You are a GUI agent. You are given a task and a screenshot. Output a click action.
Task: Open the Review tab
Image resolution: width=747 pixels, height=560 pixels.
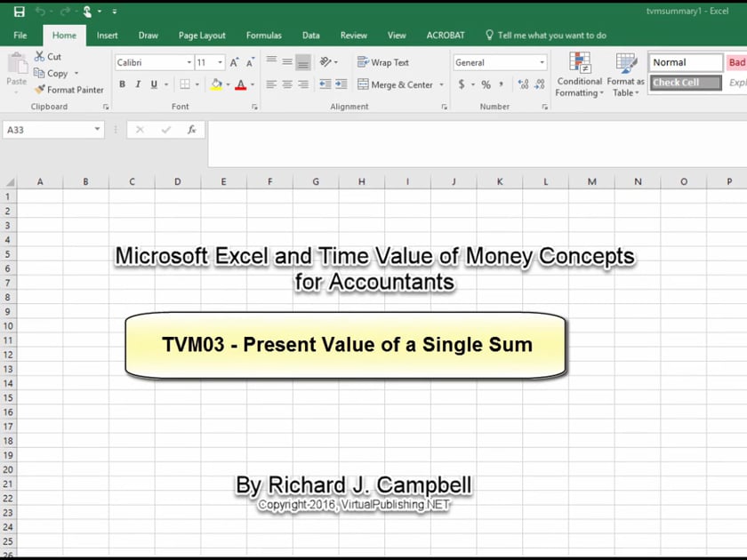[x=354, y=36]
